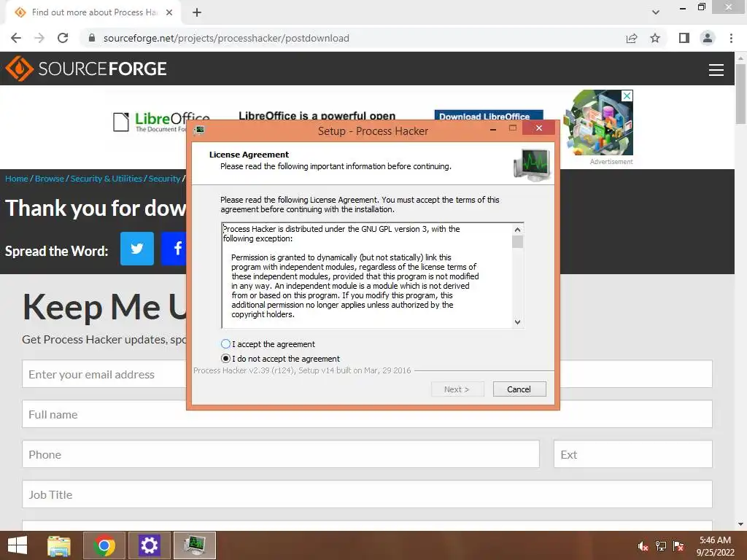This screenshot has height=560, width=747.
Task: Click the Phone input field
Action: (x=281, y=454)
